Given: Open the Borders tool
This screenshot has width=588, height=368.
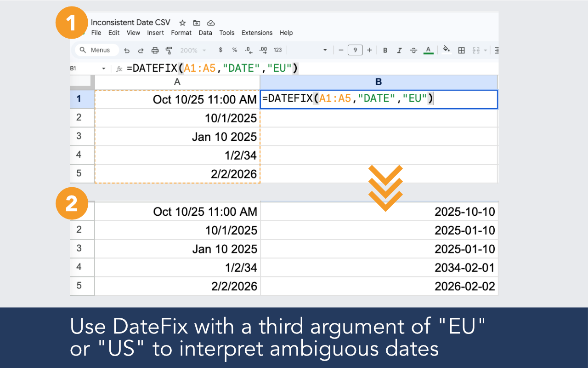Looking at the screenshot, I should tap(461, 50).
